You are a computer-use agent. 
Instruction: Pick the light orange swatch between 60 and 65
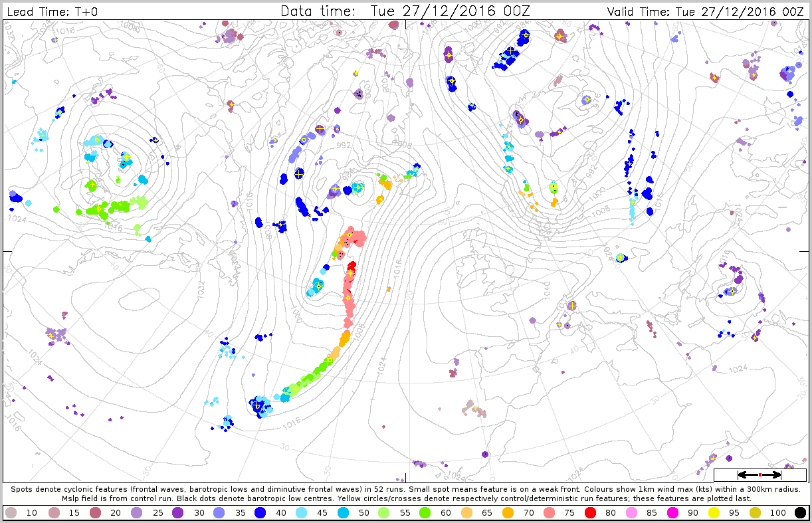466,513
